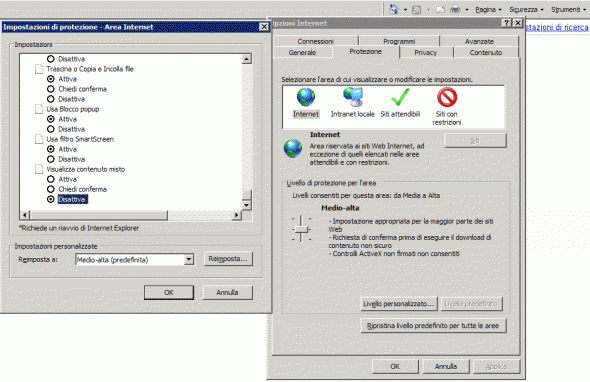Switch to the Generale tab
Screen dimensions: 590x382
tap(302, 52)
